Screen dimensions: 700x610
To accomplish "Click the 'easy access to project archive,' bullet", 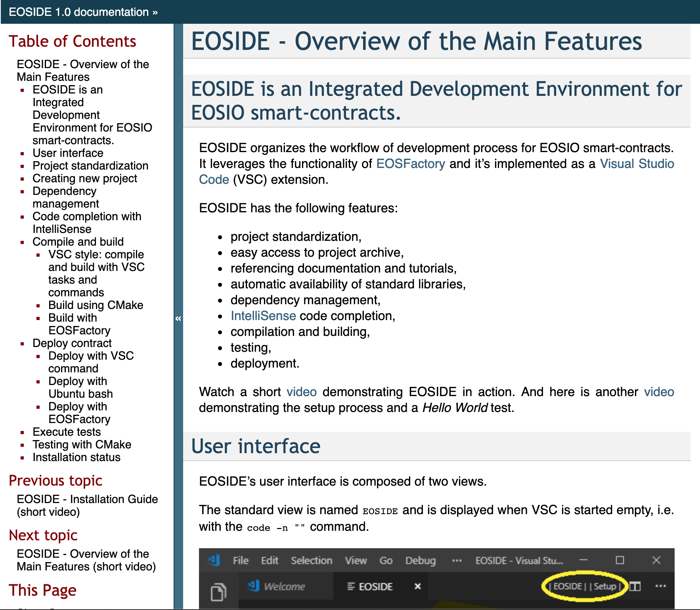I will click(x=317, y=252).
